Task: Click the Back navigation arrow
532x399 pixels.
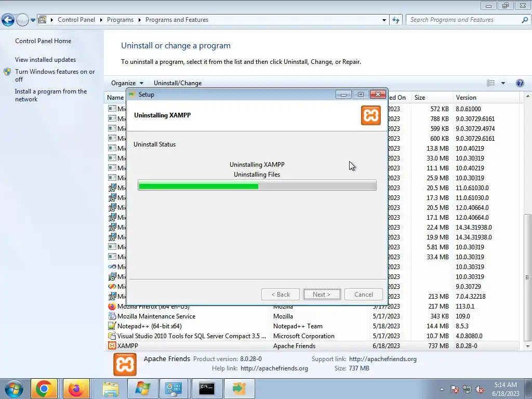Action: [8, 20]
